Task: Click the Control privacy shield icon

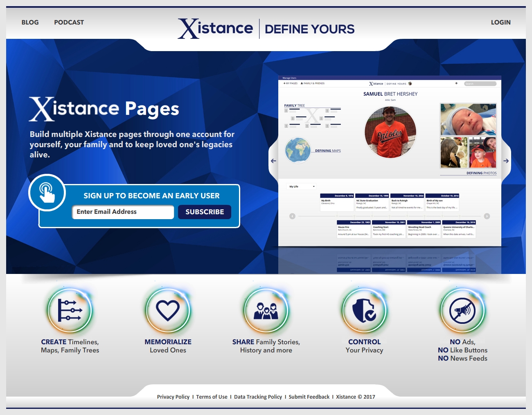Action: (x=364, y=311)
